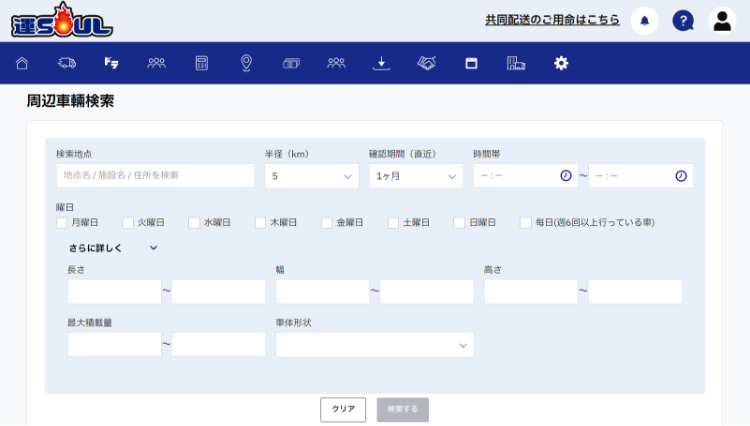Open the user profile avatar
The image size is (750, 426).
click(722, 21)
